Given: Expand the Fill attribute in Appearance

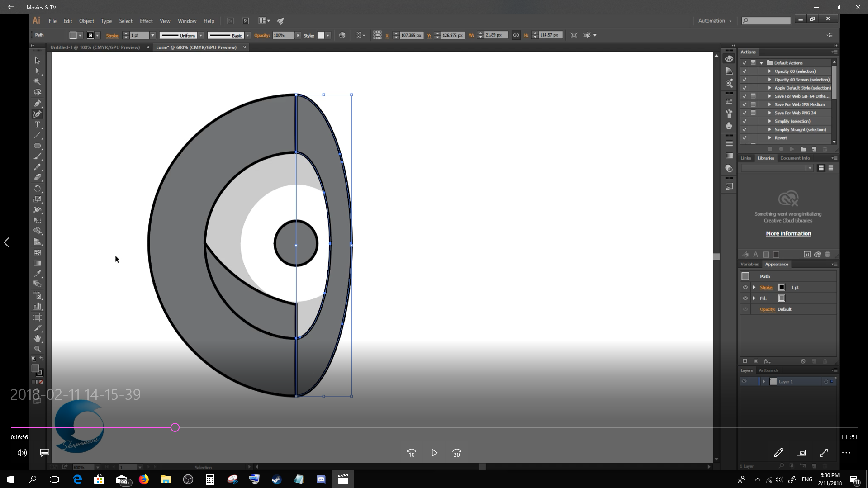Looking at the screenshot, I should [x=754, y=298].
